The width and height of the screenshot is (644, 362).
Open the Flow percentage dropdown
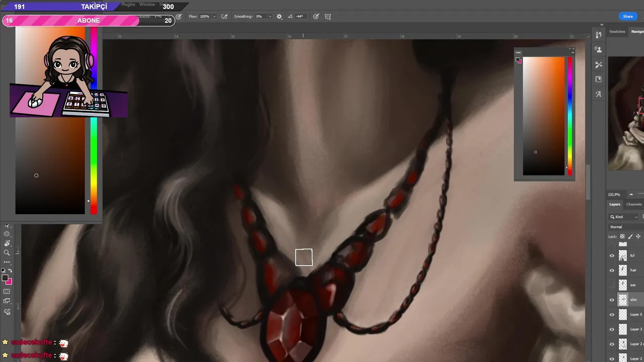214,17
